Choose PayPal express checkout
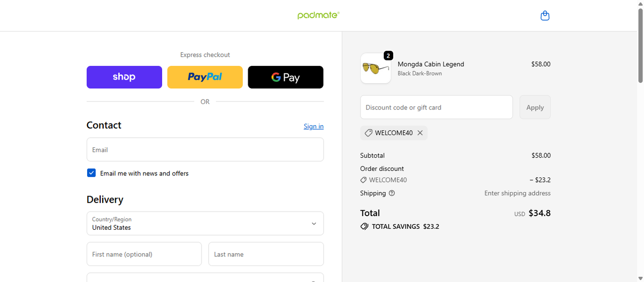The width and height of the screenshot is (644, 282). [x=205, y=77]
